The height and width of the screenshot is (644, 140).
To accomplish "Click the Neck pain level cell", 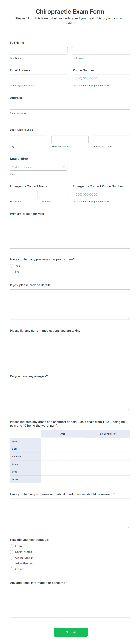I will pyautogui.click(x=107, y=441).
